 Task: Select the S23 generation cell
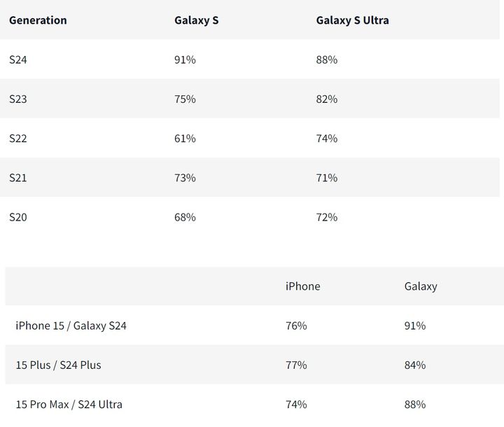18,99
